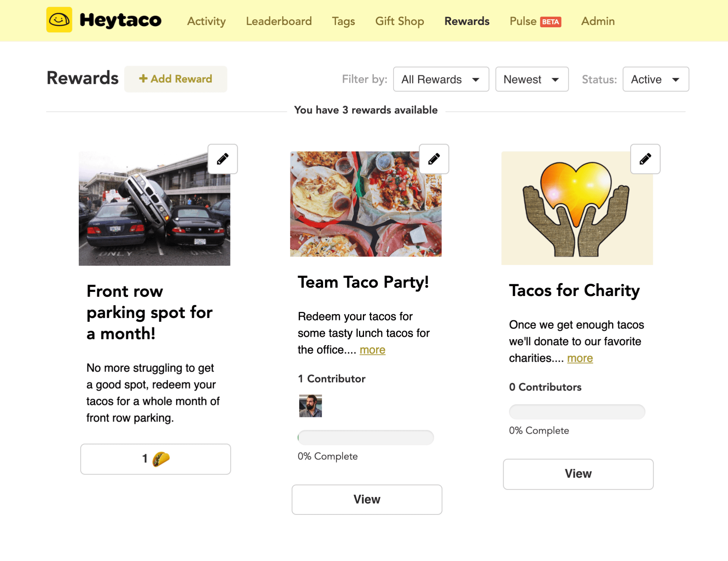728x561 pixels.
Task: View the Team Taco Party reward
Action: (367, 499)
